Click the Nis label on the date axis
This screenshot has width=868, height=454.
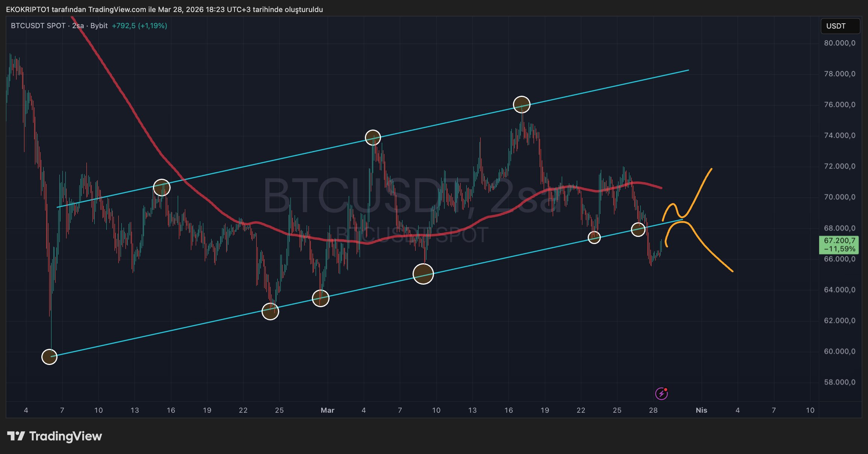coord(701,410)
